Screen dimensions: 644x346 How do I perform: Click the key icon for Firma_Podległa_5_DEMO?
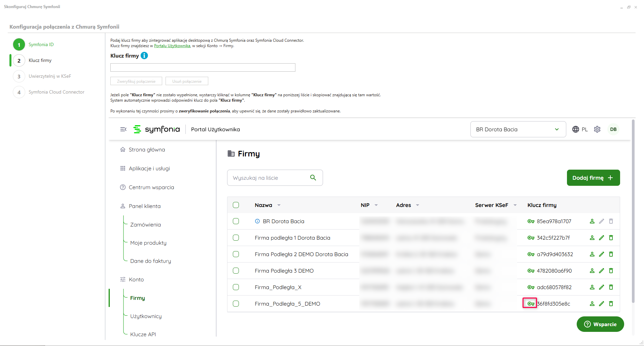pos(531,304)
